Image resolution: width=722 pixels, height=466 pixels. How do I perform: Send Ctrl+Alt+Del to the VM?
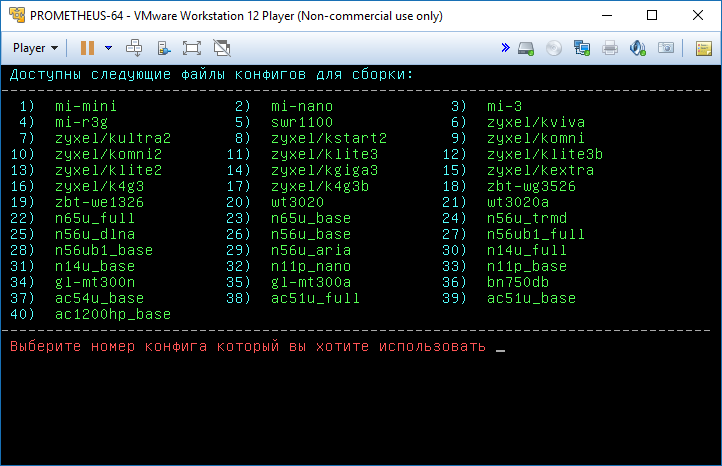pyautogui.click(x=134, y=48)
